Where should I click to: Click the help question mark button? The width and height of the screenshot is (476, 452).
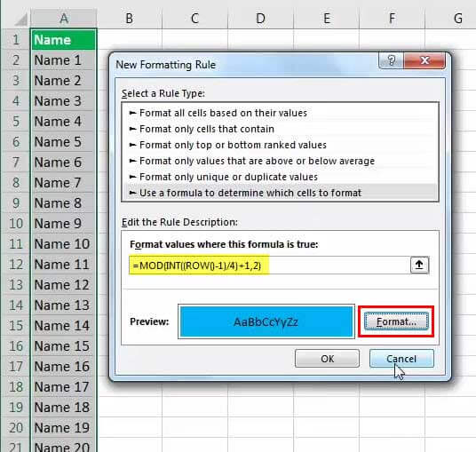[392, 60]
